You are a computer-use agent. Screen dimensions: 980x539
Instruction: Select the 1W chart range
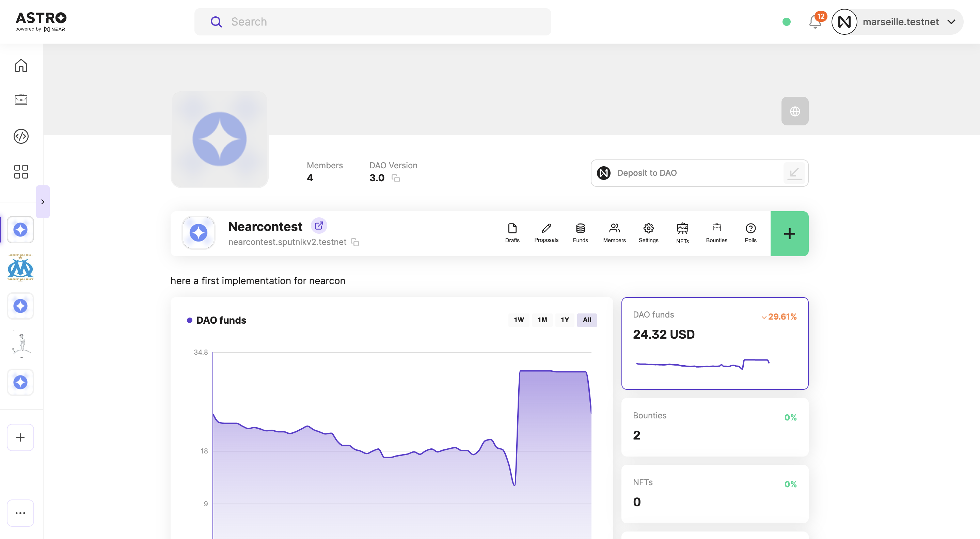pyautogui.click(x=519, y=320)
